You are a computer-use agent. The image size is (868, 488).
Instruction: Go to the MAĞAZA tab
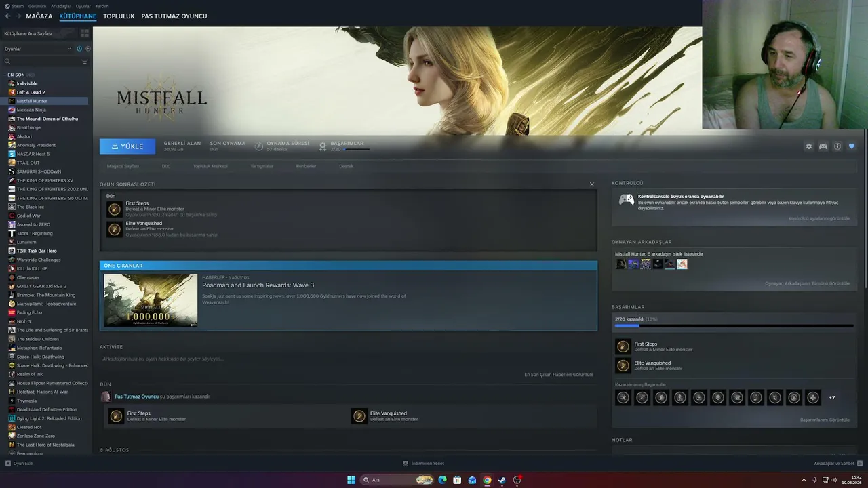click(x=39, y=16)
